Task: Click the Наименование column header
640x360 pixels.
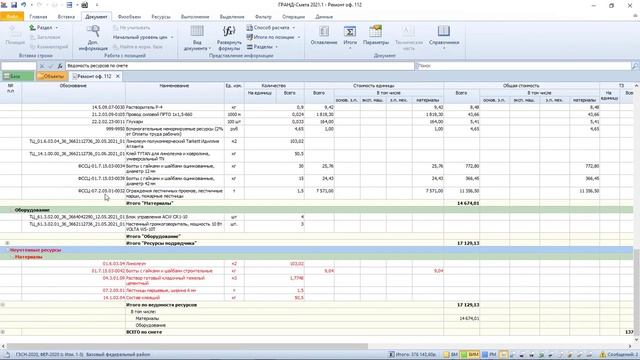Action: (x=174, y=86)
